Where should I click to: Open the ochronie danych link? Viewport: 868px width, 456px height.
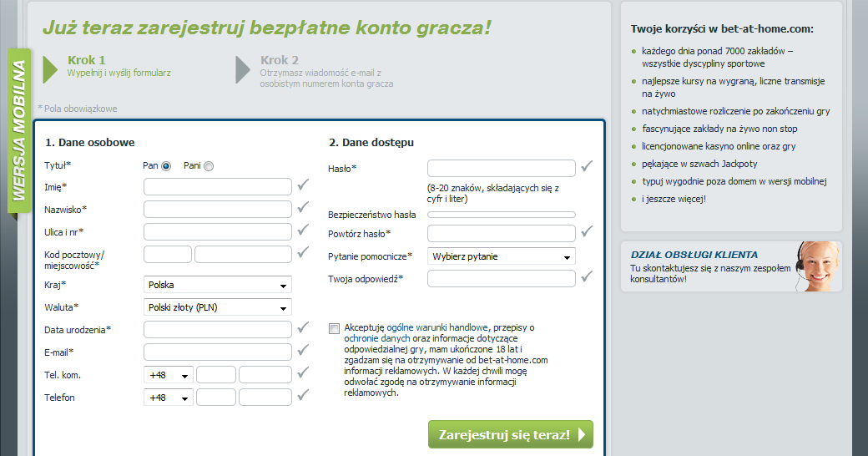coord(377,338)
